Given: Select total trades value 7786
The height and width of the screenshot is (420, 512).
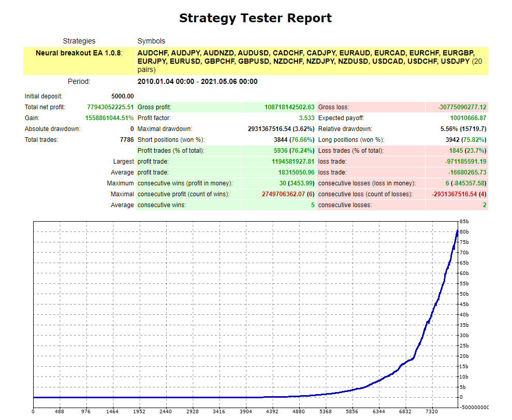Looking at the screenshot, I should point(127,140).
